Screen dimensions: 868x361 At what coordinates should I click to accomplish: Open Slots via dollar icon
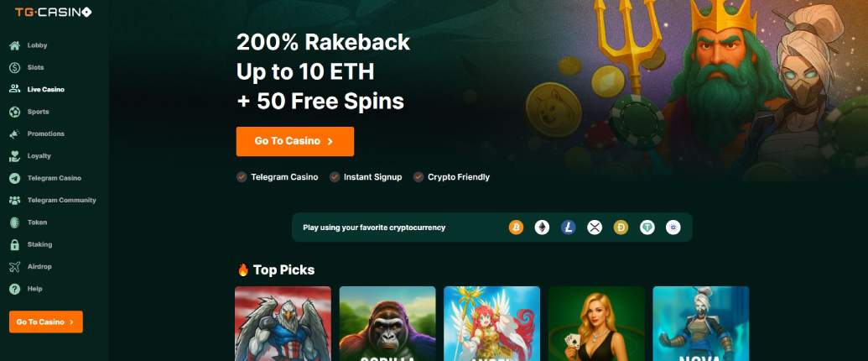(x=15, y=68)
